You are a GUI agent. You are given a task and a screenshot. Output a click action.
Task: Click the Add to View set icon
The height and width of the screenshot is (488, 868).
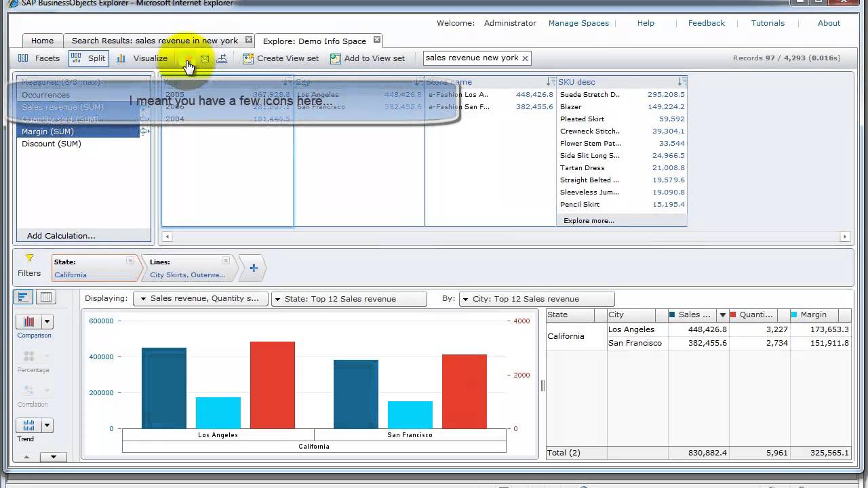click(x=336, y=58)
